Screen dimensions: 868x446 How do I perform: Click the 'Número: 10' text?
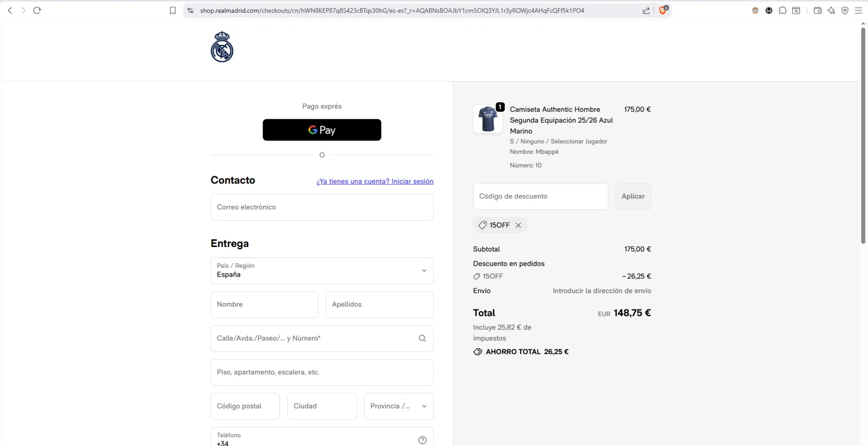point(525,165)
